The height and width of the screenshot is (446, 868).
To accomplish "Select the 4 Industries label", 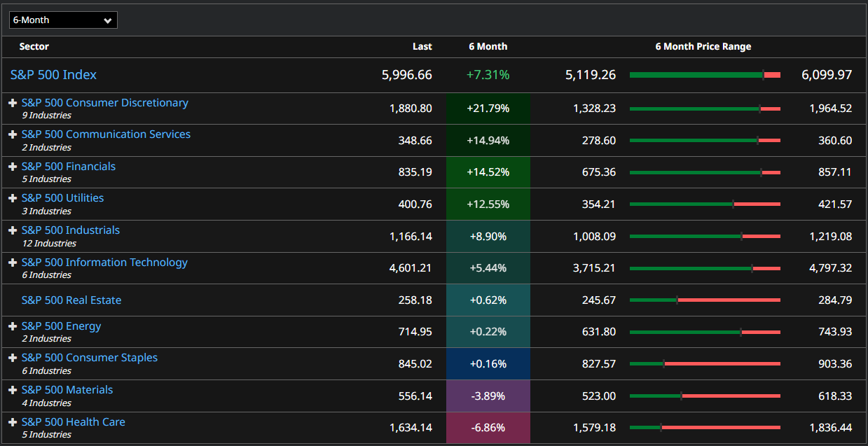I will click(x=46, y=403).
